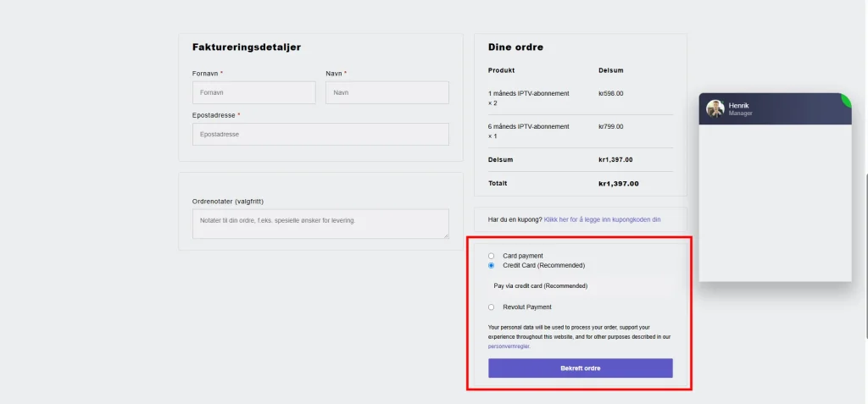This screenshot has width=868, height=404.
Task: Focus the Navn input field
Action: pos(387,92)
